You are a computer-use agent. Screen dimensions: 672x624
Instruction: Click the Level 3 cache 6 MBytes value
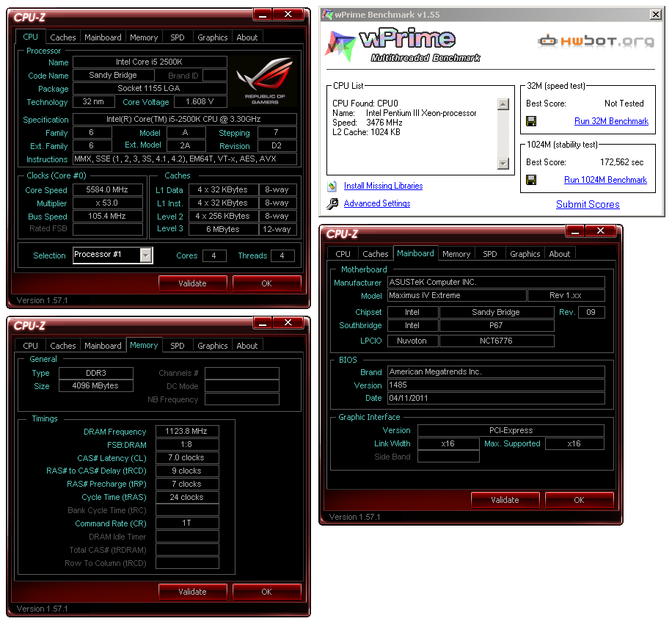coord(223,229)
